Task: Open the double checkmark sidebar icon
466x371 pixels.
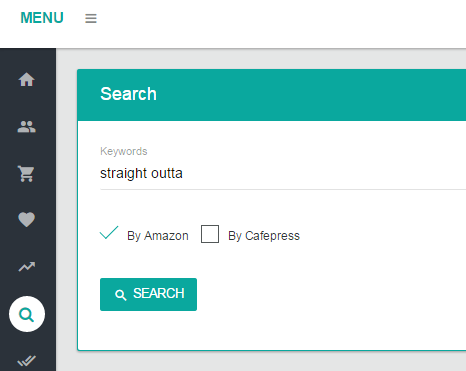Action: point(27,361)
